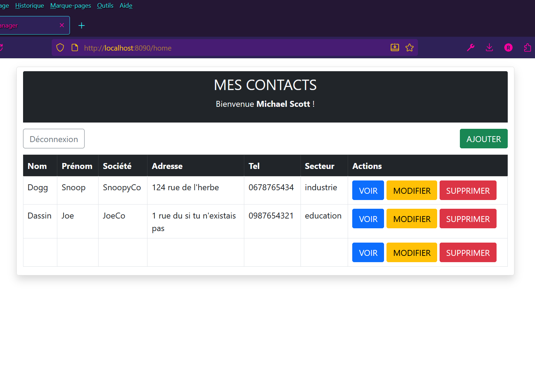Click the localhost:8090/home URL field
The width and height of the screenshot is (535, 392).
234,48
